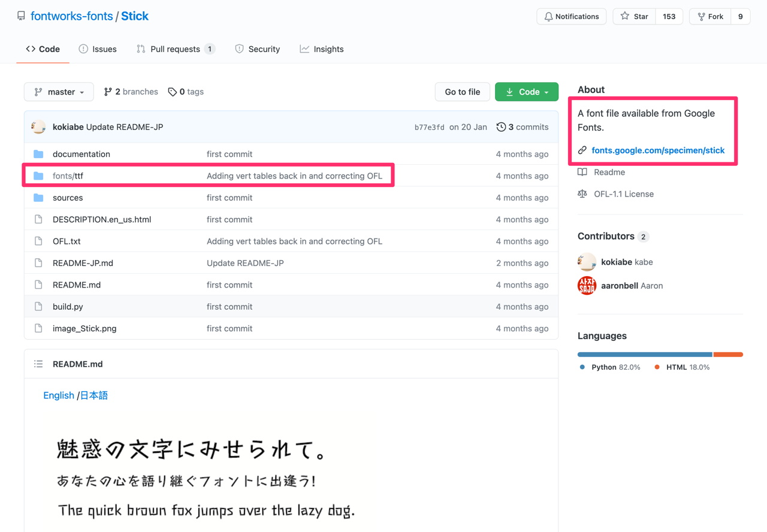The width and height of the screenshot is (767, 532).
Task: Open the fontworks-fonts organization link
Action: tap(72, 16)
